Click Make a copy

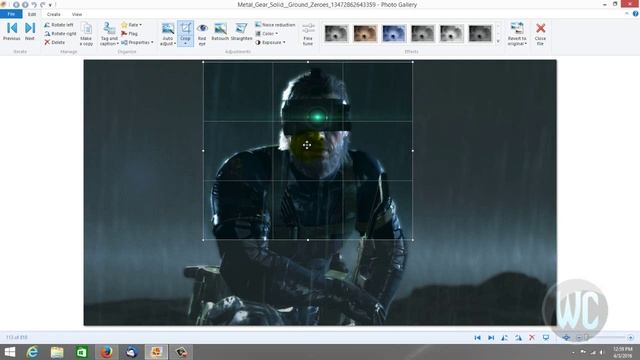tap(86, 34)
